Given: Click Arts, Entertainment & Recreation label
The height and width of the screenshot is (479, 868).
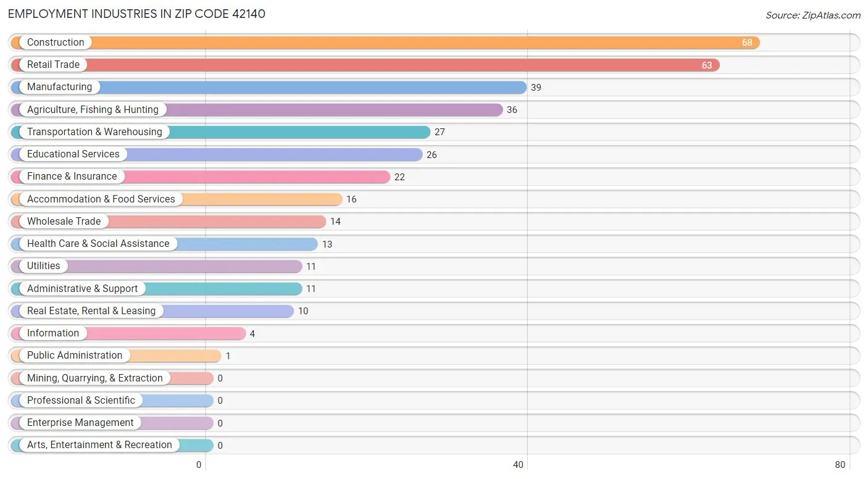Looking at the screenshot, I should (x=99, y=444).
